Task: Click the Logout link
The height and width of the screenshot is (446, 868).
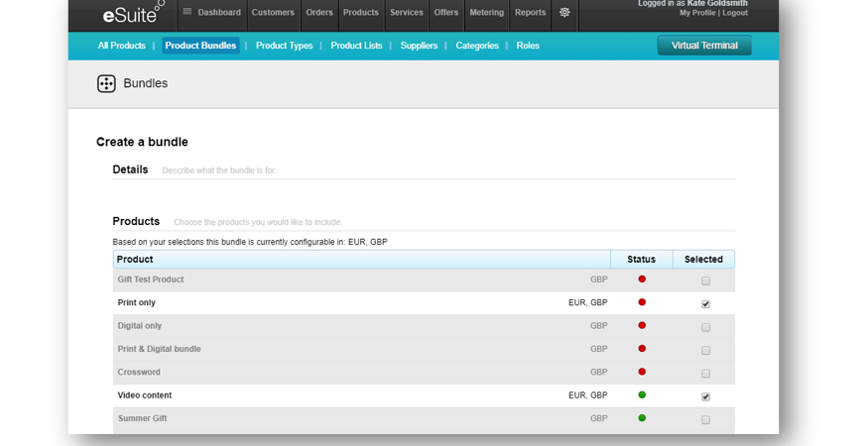Action: click(x=735, y=13)
